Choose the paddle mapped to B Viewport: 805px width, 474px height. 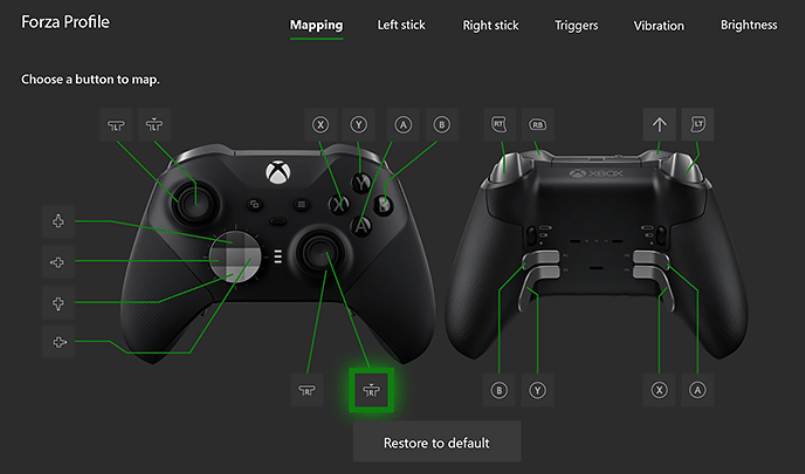point(499,390)
